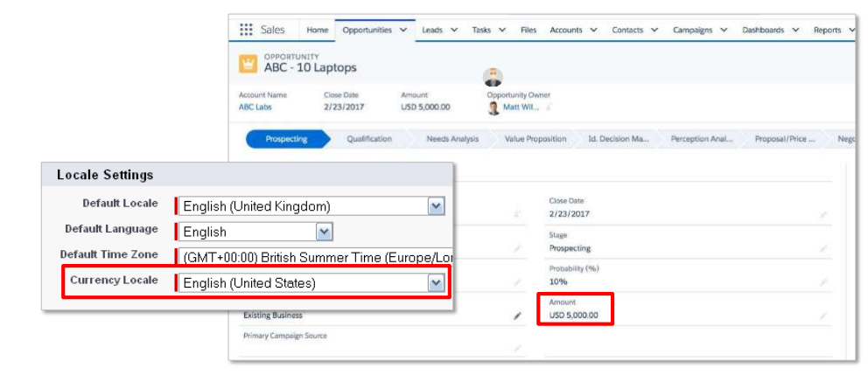The width and height of the screenshot is (868, 382).
Task: Open the App Launcher grid icon
Action: [246, 30]
